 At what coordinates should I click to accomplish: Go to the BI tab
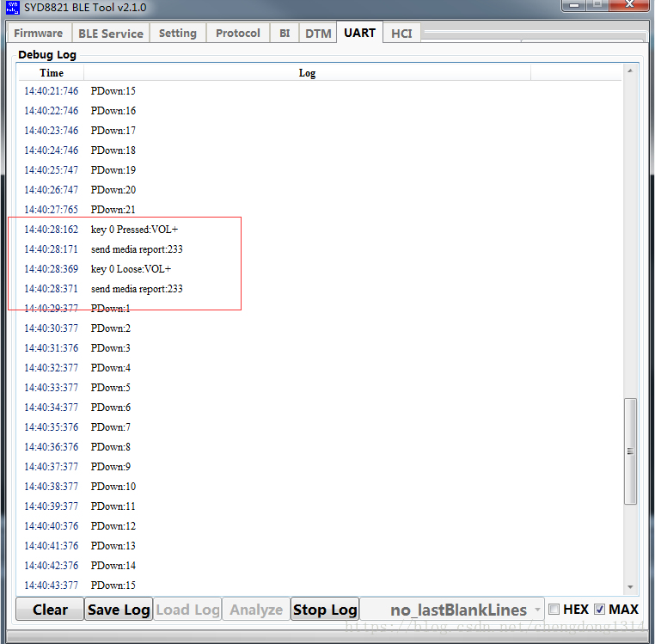click(x=285, y=33)
